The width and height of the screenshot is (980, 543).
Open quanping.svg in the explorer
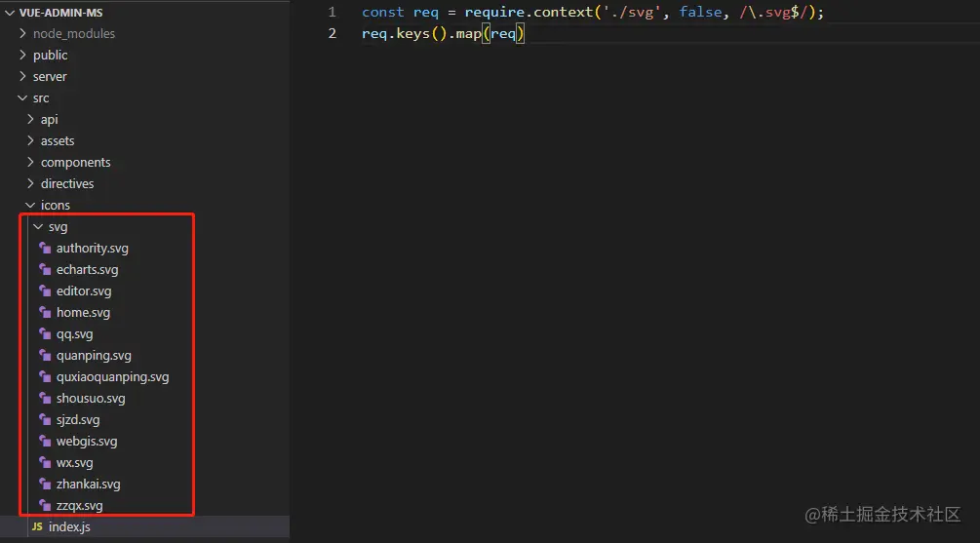coord(94,356)
